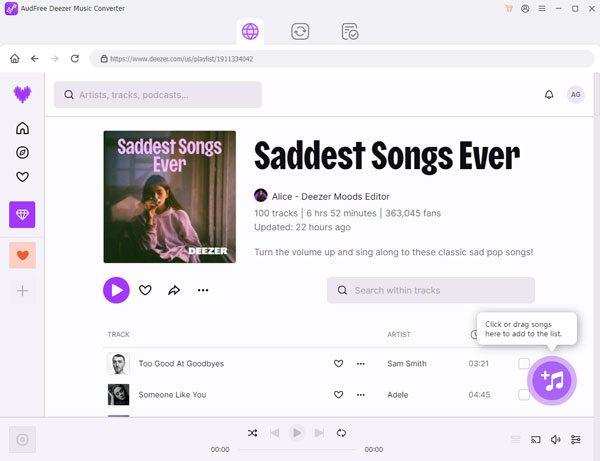
Task: Click the Deezer purple heart logo
Action: [23, 94]
